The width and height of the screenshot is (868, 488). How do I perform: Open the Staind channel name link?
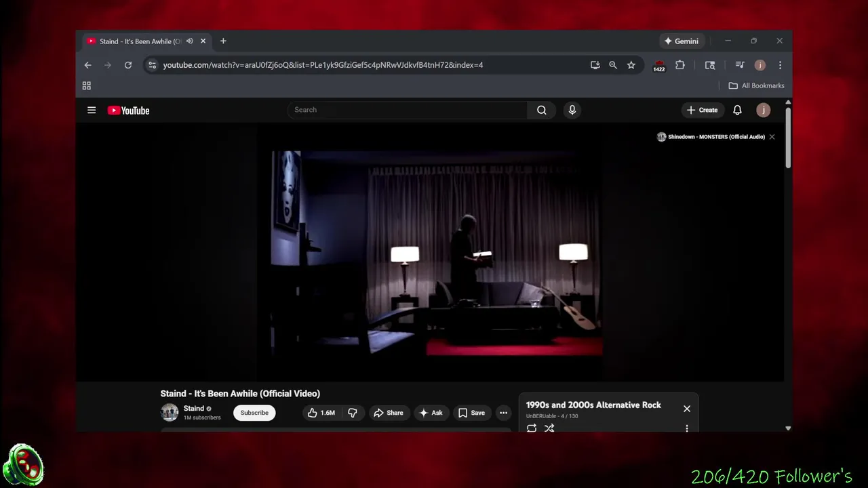[194, 409]
